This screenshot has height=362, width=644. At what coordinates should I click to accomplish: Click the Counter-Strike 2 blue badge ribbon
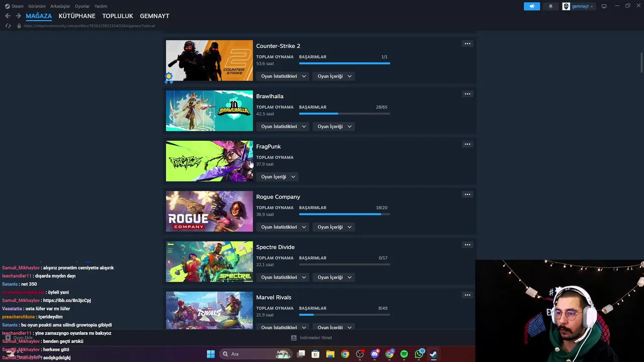(169, 77)
